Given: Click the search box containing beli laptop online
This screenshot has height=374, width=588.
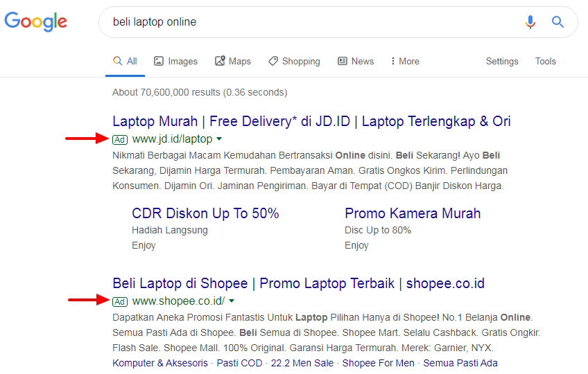Looking at the screenshot, I should [305, 22].
